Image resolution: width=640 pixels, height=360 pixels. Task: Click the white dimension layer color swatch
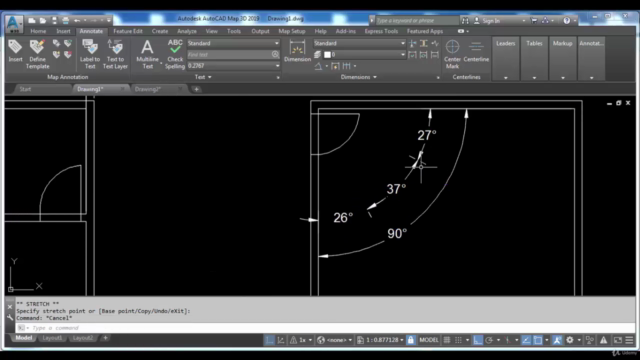coord(327,54)
